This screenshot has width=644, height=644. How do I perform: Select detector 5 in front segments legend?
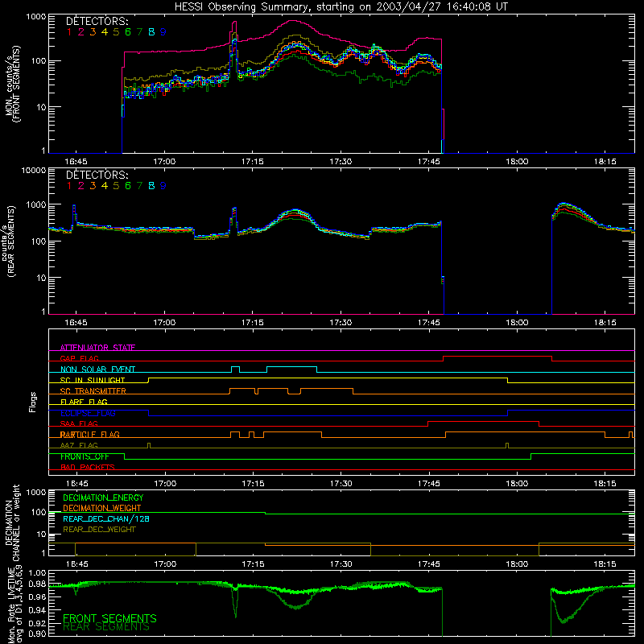pos(116,32)
